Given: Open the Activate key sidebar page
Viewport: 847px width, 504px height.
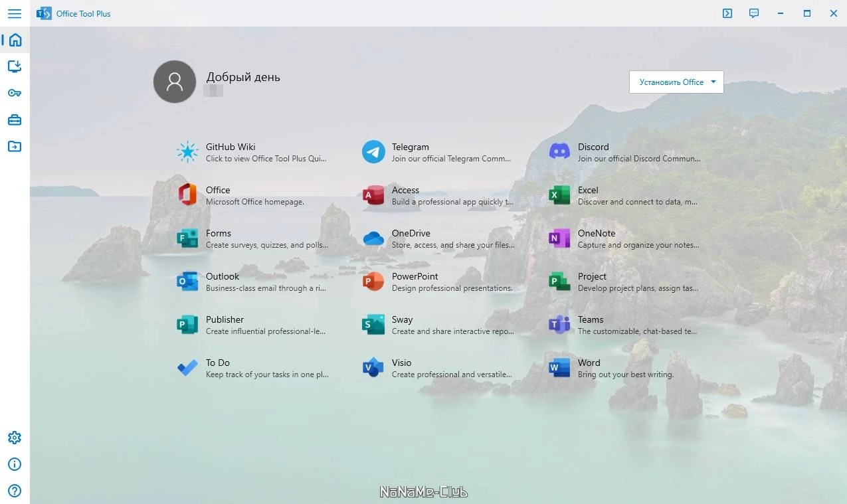Looking at the screenshot, I should coord(15,93).
